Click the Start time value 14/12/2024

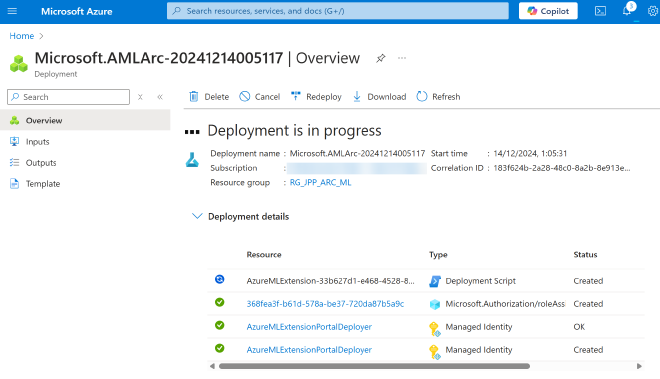(530, 153)
